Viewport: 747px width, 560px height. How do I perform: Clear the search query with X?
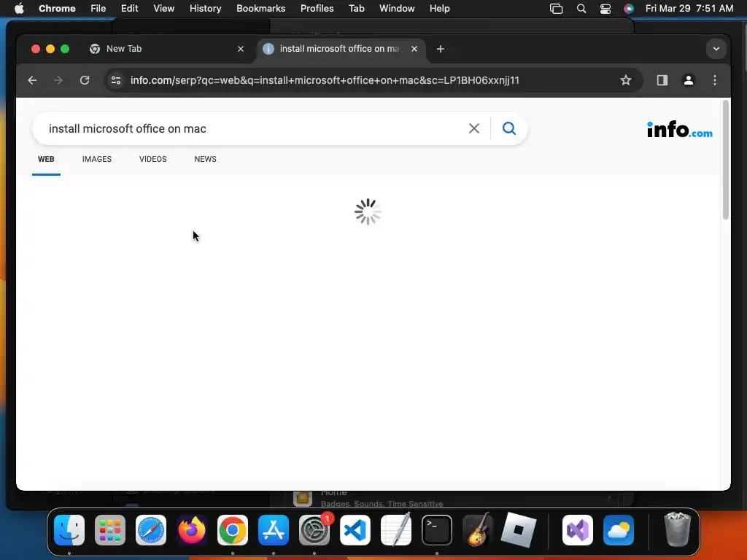click(474, 128)
